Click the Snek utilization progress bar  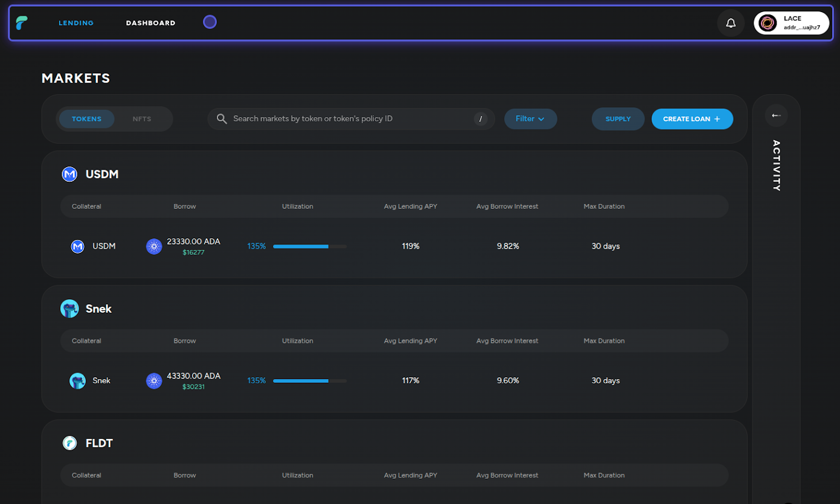[310, 381]
